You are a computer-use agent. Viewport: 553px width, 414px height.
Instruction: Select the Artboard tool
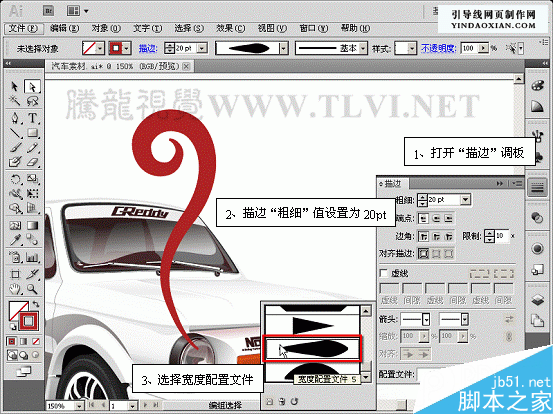(14, 274)
